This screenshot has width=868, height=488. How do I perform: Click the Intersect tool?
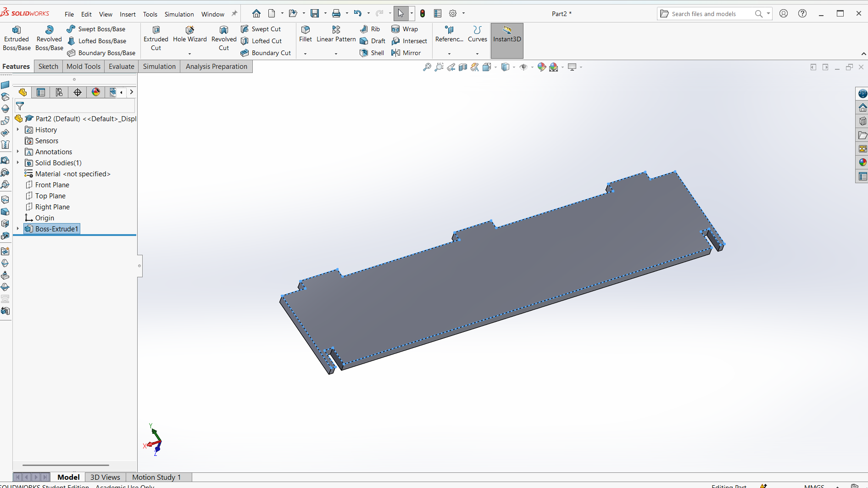pos(409,41)
